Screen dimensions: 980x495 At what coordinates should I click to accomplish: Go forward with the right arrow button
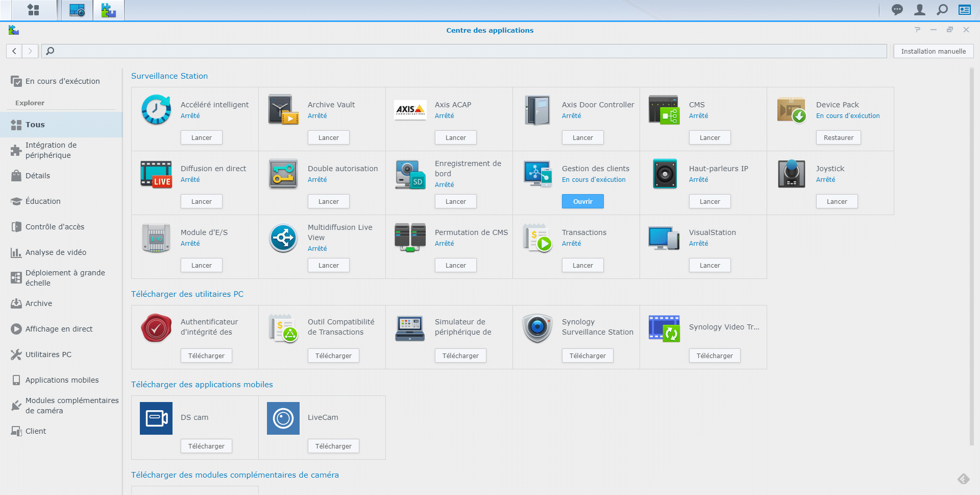[30, 51]
